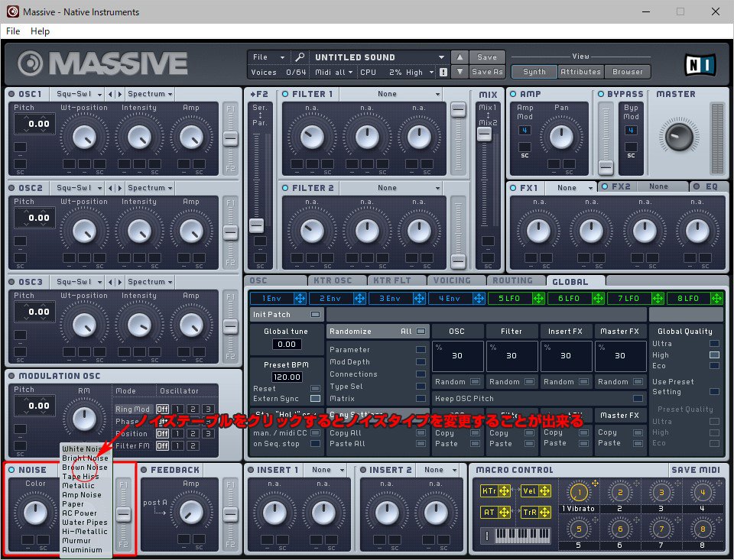Toggle Extern Sync checkbox
Image resolution: width=734 pixels, height=560 pixels.
tap(316, 399)
